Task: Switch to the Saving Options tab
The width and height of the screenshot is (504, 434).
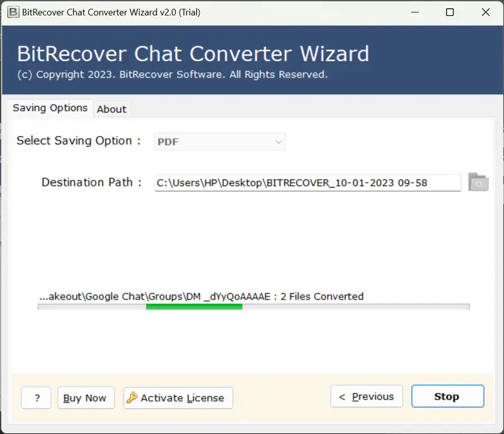Action: point(50,108)
